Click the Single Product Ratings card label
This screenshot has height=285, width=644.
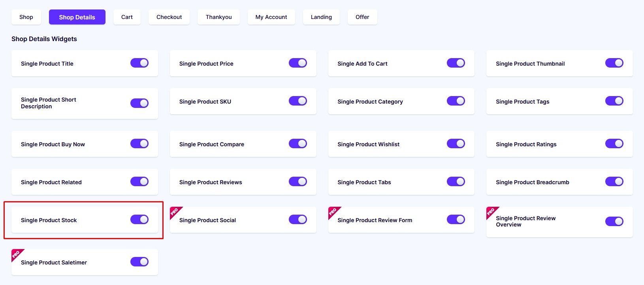coord(526,144)
